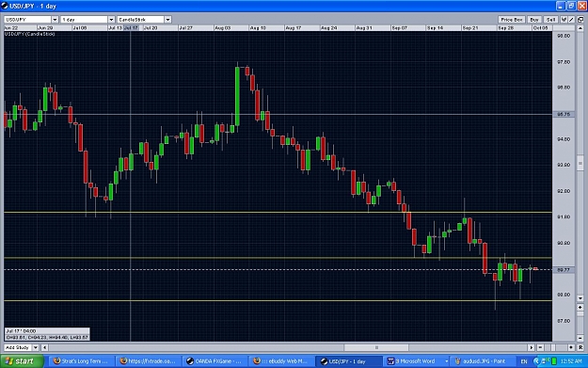Click the horizontal scrollbar thumb
Screen dimensions: 588x368
tap(376, 347)
